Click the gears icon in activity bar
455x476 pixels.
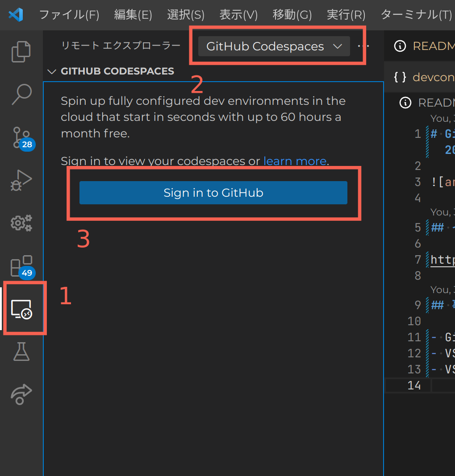point(21,222)
